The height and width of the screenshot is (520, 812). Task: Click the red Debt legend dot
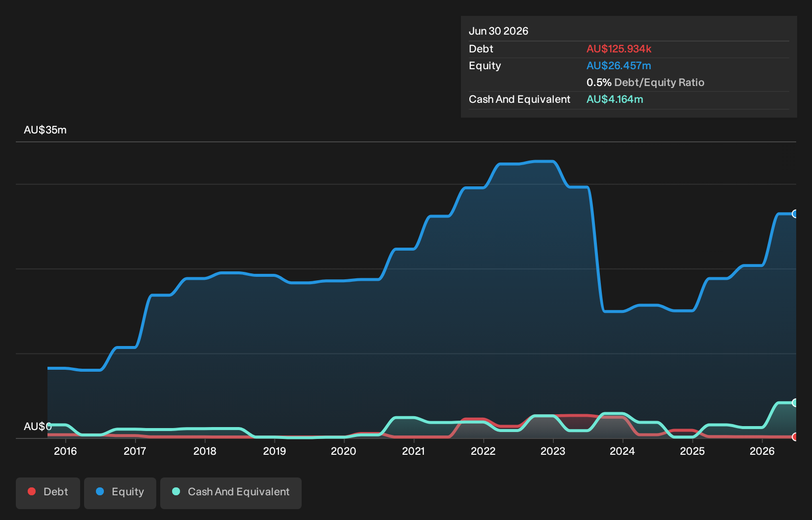click(x=32, y=491)
